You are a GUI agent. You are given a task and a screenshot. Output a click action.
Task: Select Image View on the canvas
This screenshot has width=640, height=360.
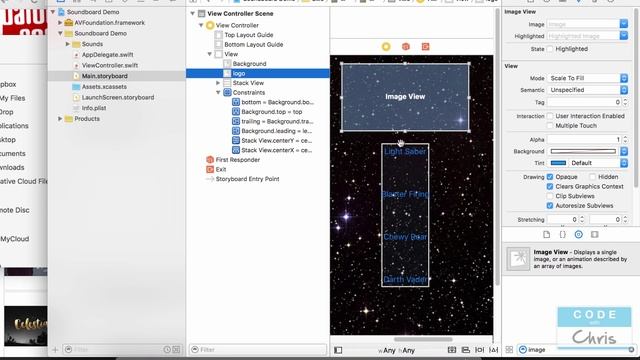(405, 97)
